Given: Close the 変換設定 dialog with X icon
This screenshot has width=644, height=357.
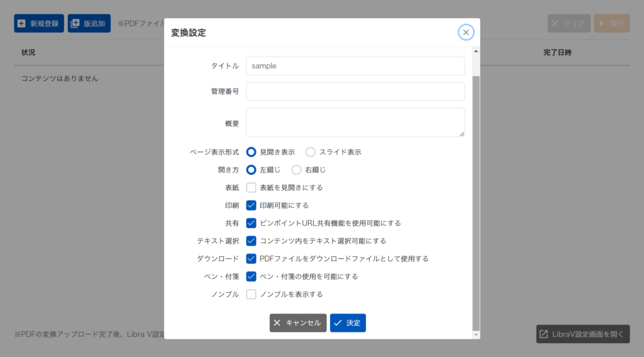Looking at the screenshot, I should point(465,33).
